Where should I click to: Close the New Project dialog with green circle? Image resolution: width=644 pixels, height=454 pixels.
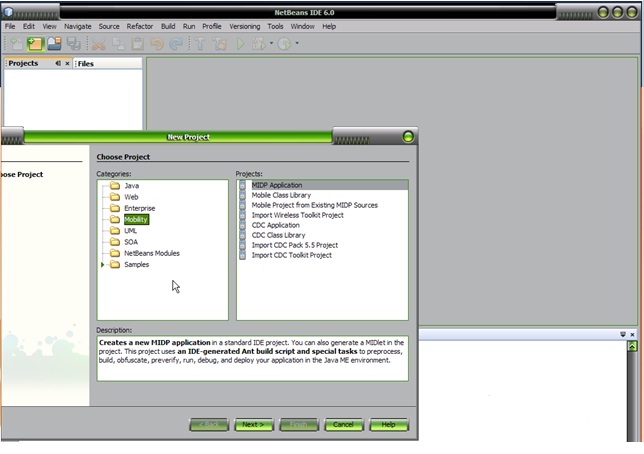click(x=408, y=137)
